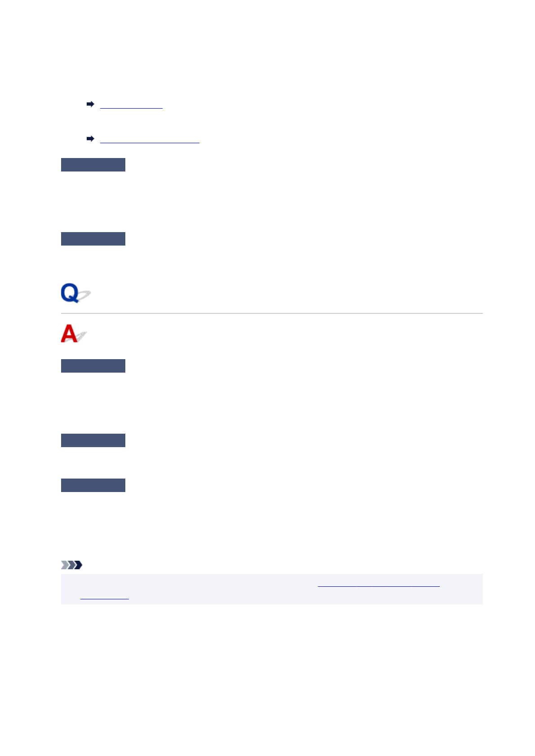Select the last dark blue bar above the Note icon
The height and width of the screenshot is (756, 535).
pos(93,485)
